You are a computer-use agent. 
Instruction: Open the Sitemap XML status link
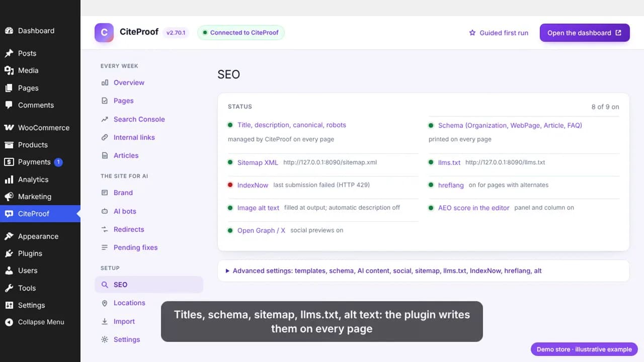point(258,162)
